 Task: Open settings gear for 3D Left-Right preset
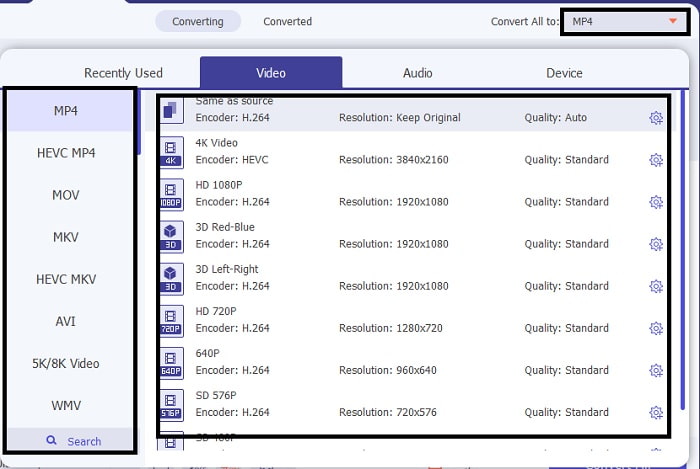point(656,286)
